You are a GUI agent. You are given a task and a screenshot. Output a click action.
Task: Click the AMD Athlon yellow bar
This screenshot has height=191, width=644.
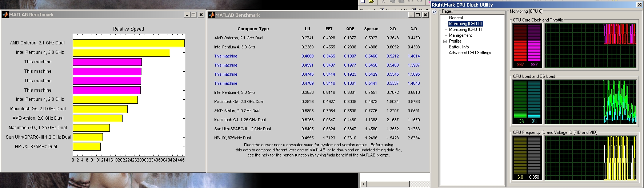[x=98, y=119]
